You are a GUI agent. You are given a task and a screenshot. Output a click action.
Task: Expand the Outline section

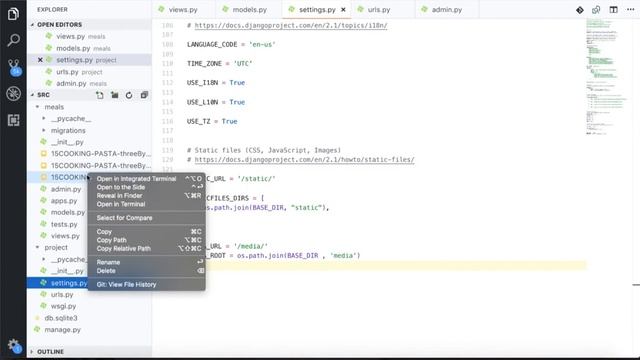coord(50,351)
